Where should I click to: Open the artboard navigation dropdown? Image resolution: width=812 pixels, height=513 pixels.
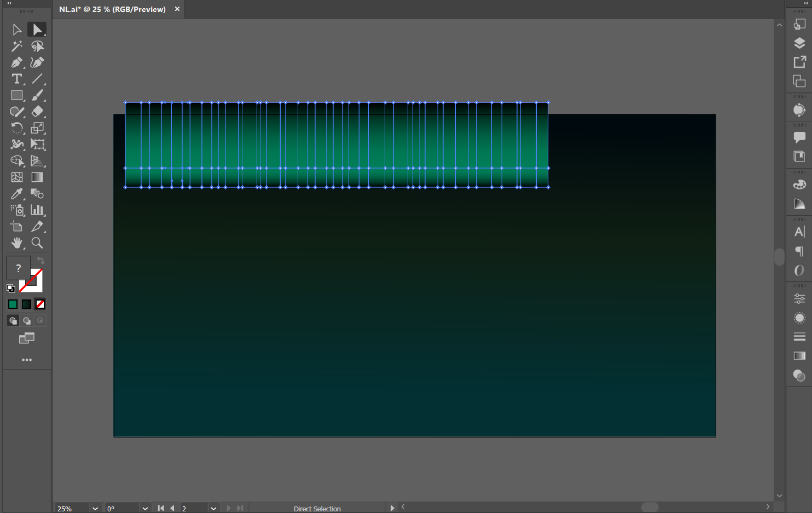(x=213, y=509)
